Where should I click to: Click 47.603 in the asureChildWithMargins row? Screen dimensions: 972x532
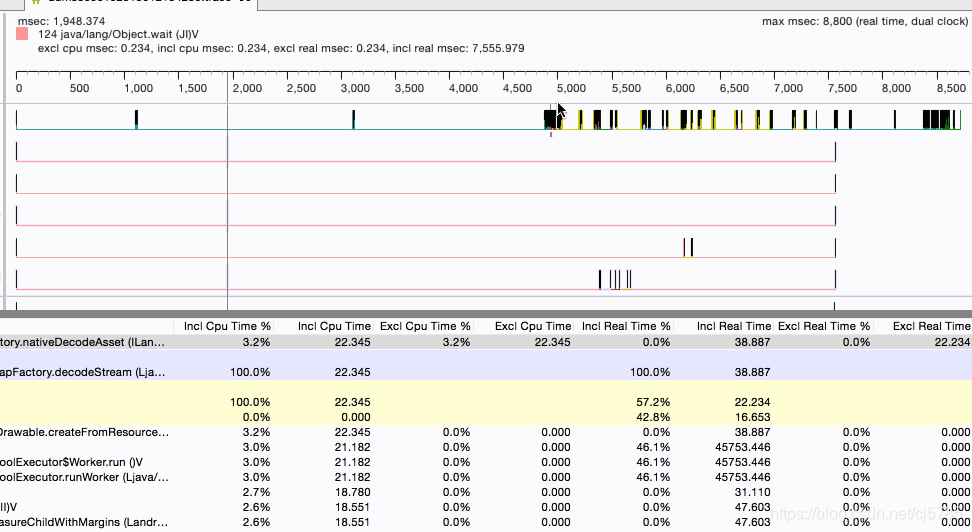click(752, 522)
